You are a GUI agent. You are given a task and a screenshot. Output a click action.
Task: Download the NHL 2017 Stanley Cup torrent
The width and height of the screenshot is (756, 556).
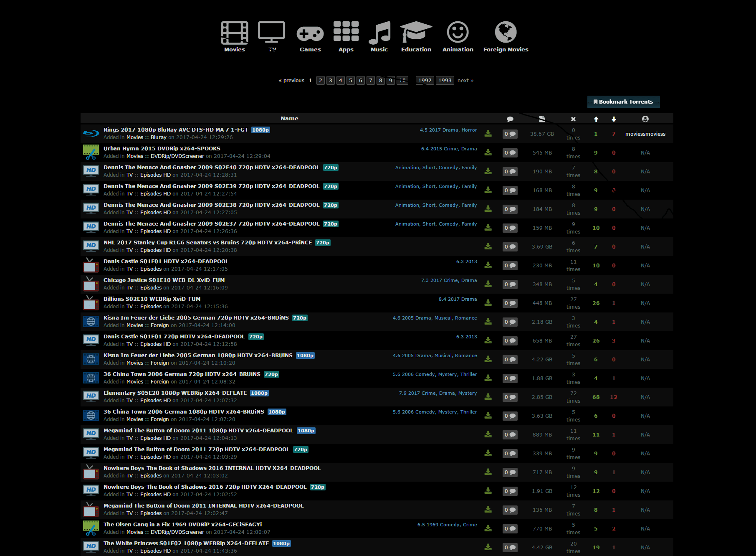click(x=488, y=246)
